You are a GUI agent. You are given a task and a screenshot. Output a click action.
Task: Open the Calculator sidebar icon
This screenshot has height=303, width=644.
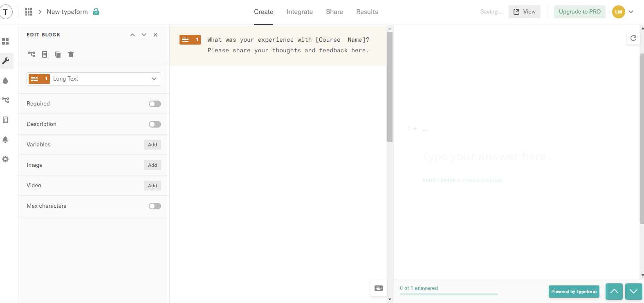5,120
